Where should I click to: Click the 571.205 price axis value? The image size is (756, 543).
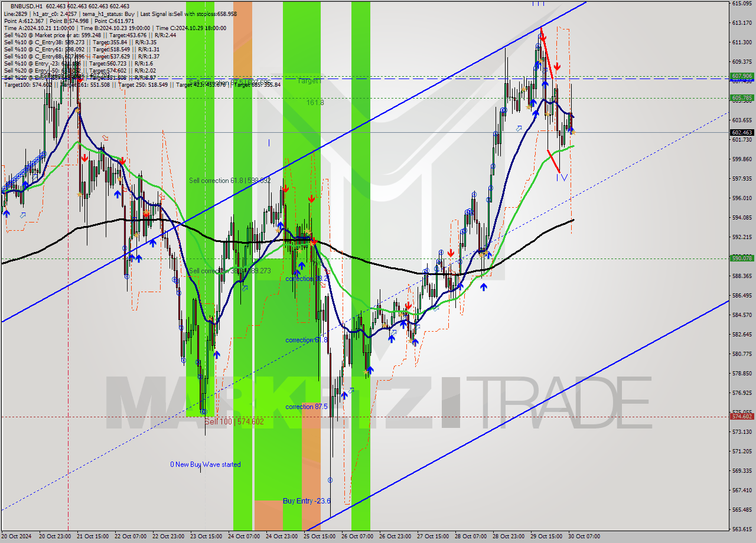[x=742, y=452]
